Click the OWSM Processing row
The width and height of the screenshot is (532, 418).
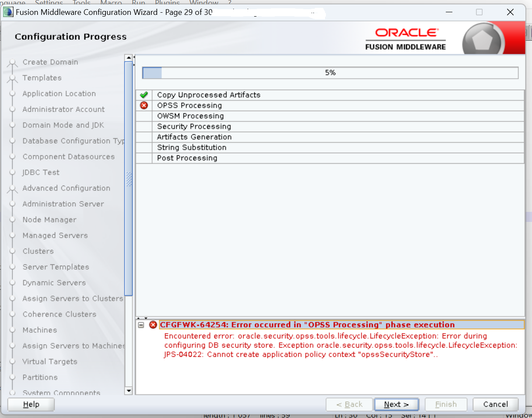[x=330, y=116]
